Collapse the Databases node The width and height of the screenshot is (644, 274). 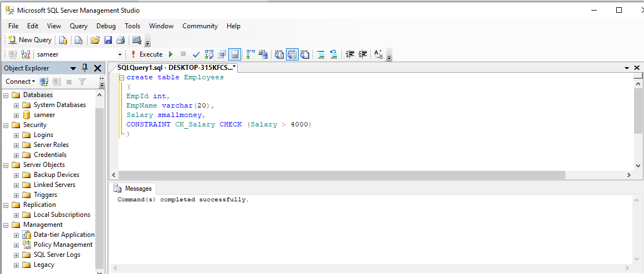coord(6,95)
